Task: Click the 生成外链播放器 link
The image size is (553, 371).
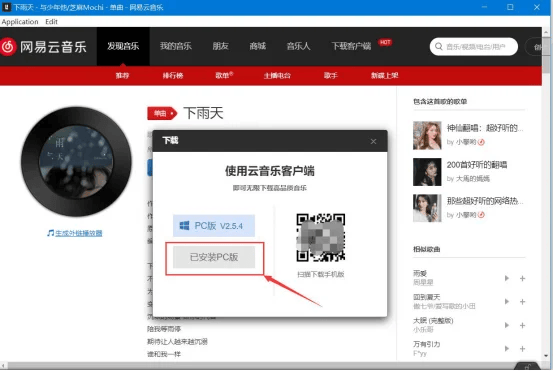Action: pyautogui.click(x=79, y=233)
